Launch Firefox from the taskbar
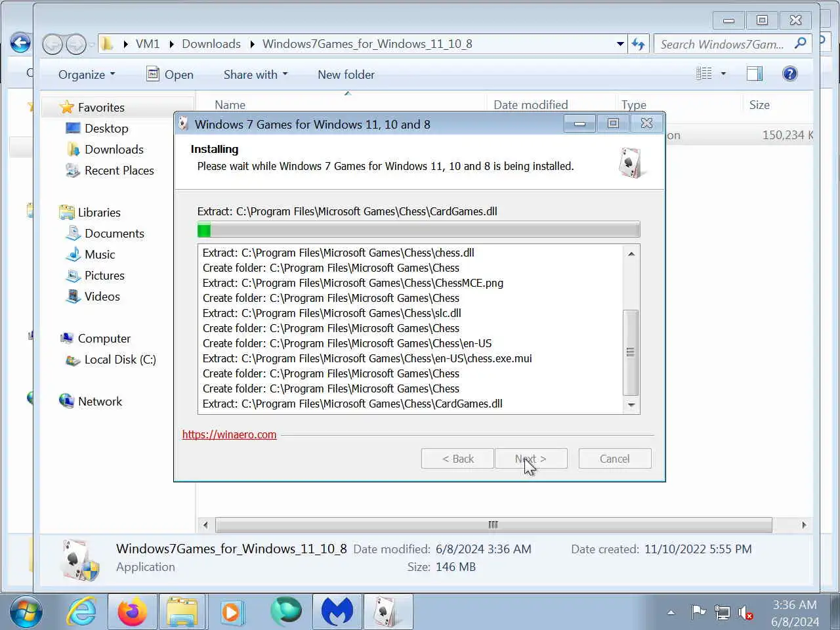 (133, 612)
